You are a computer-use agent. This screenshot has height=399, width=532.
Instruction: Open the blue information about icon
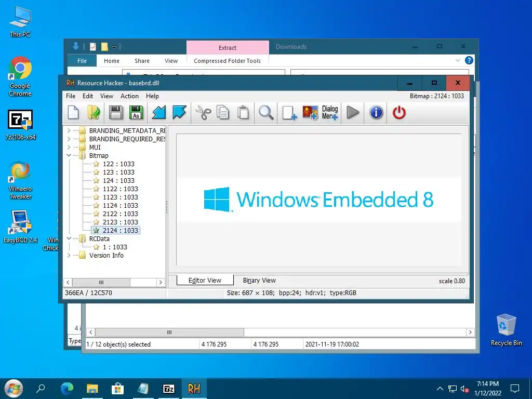pyautogui.click(x=376, y=113)
